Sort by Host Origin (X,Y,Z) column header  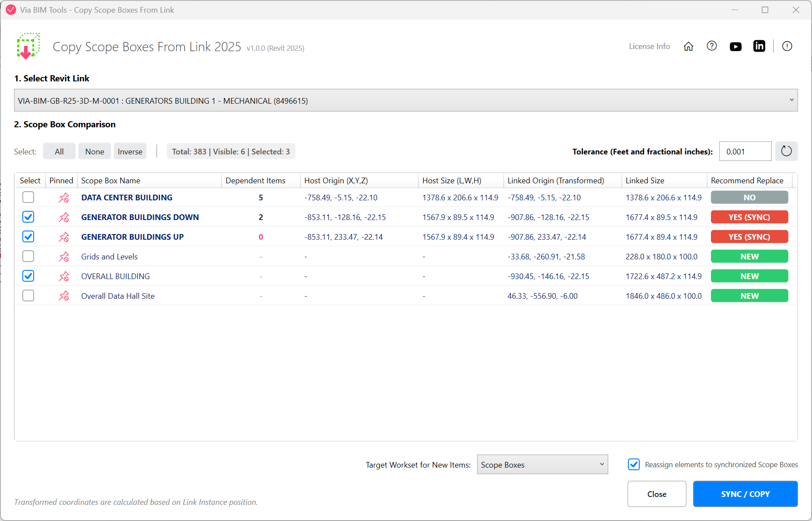(359, 181)
